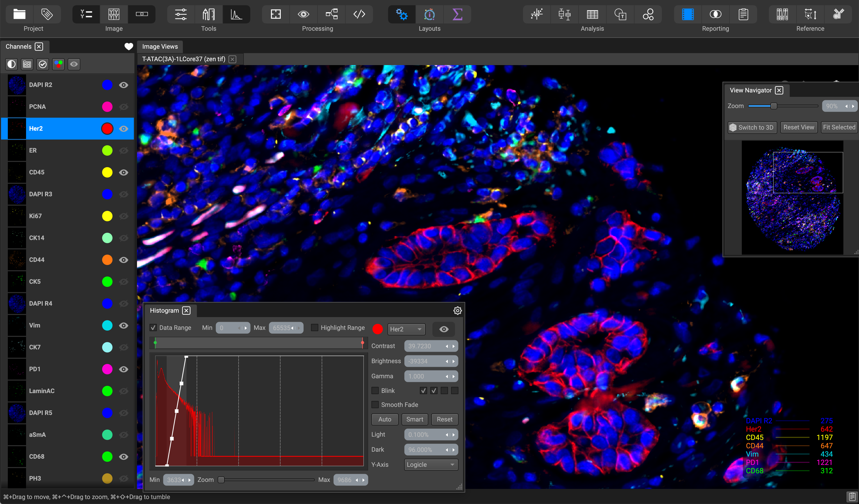Click the core overview thumbnail in View Navigator

click(x=792, y=198)
